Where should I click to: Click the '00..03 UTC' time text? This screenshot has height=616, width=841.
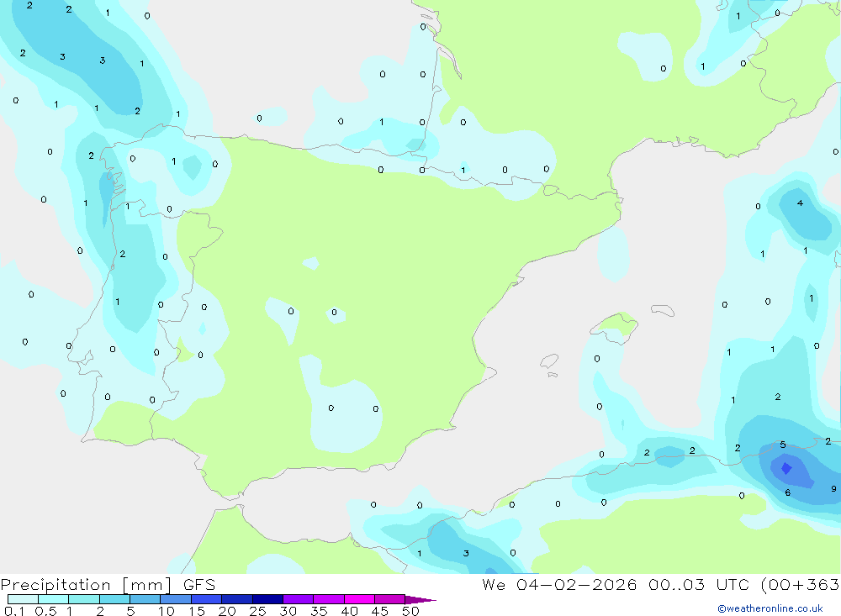click(x=698, y=584)
